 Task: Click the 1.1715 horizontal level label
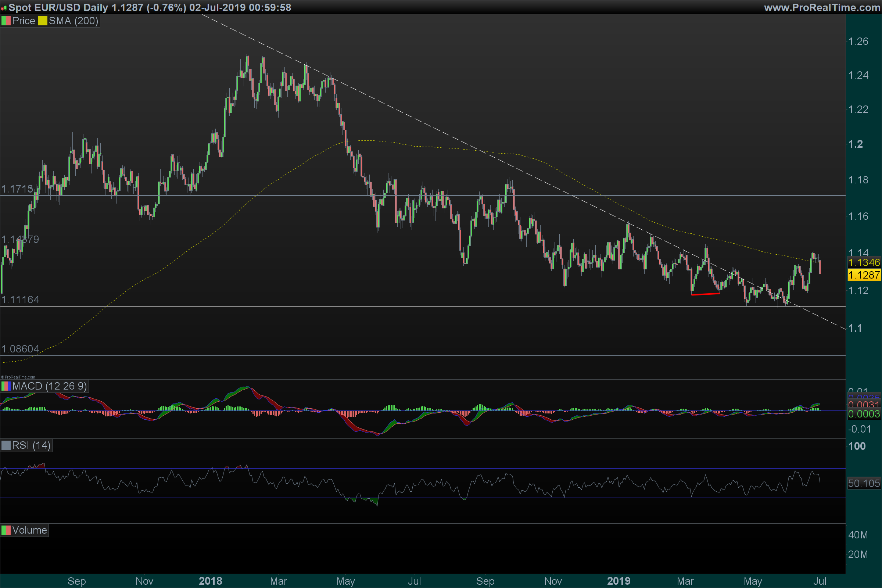coord(17,189)
